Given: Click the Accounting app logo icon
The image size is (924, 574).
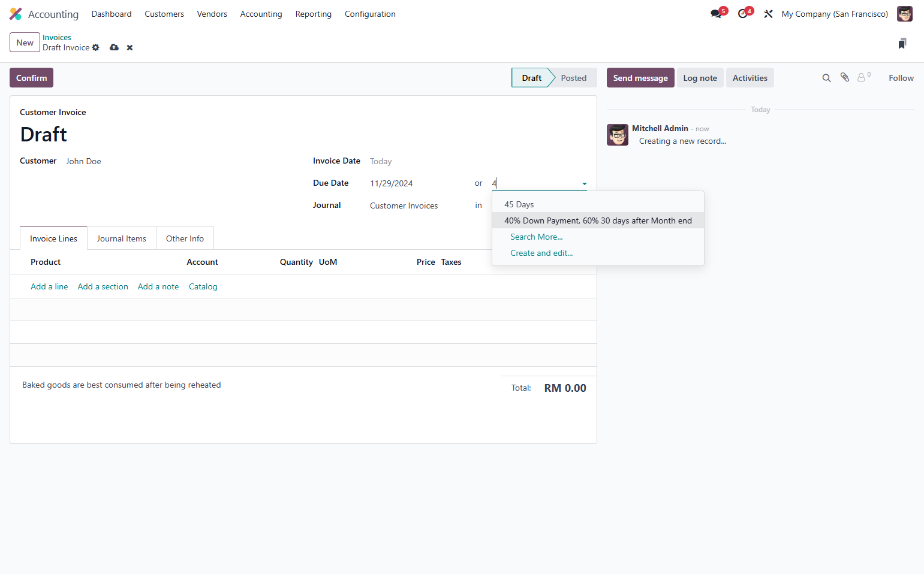Looking at the screenshot, I should (x=16, y=14).
